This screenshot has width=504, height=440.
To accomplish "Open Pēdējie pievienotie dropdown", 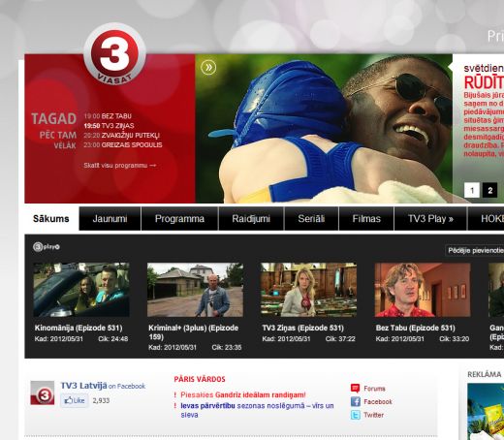I will tap(474, 250).
